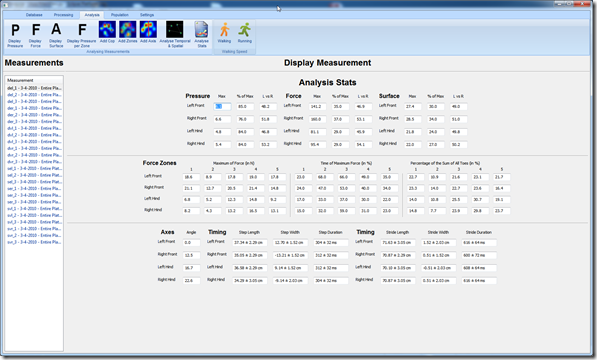Open Analyse Temporal & Spatial
The image size is (597, 360).
(175, 34)
